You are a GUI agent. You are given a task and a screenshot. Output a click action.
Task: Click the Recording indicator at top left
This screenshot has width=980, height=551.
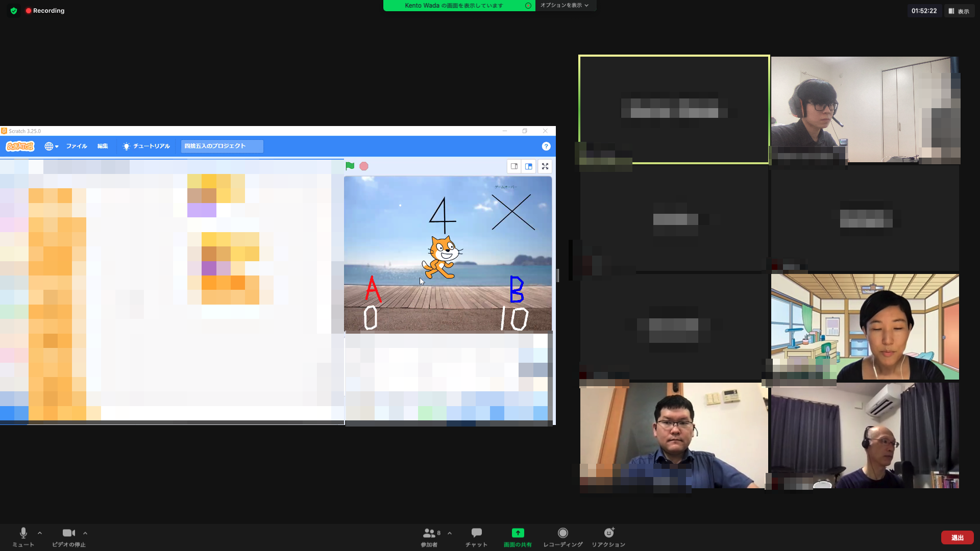click(45, 11)
